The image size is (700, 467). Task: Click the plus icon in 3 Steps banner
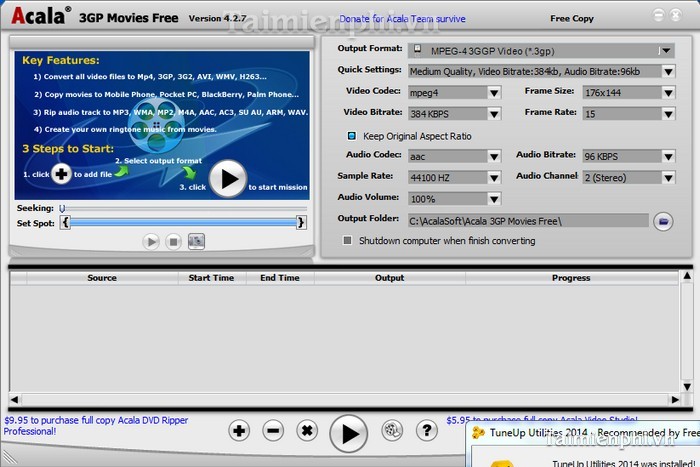tap(61, 174)
